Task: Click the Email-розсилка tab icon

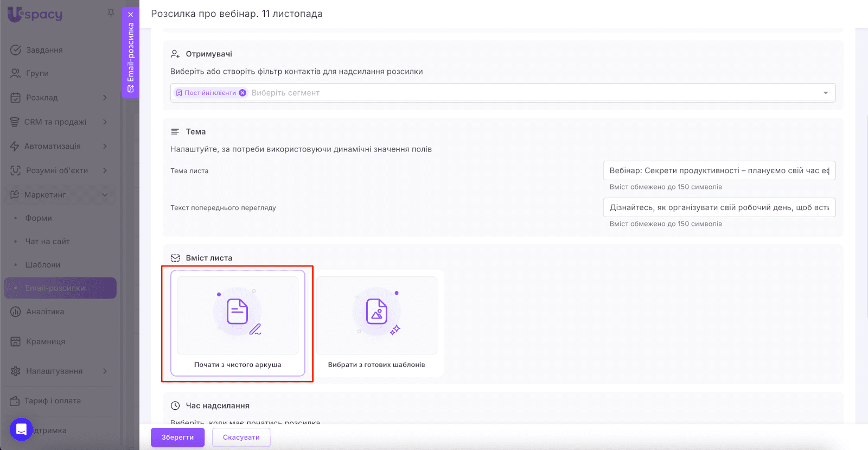Action: click(x=131, y=89)
